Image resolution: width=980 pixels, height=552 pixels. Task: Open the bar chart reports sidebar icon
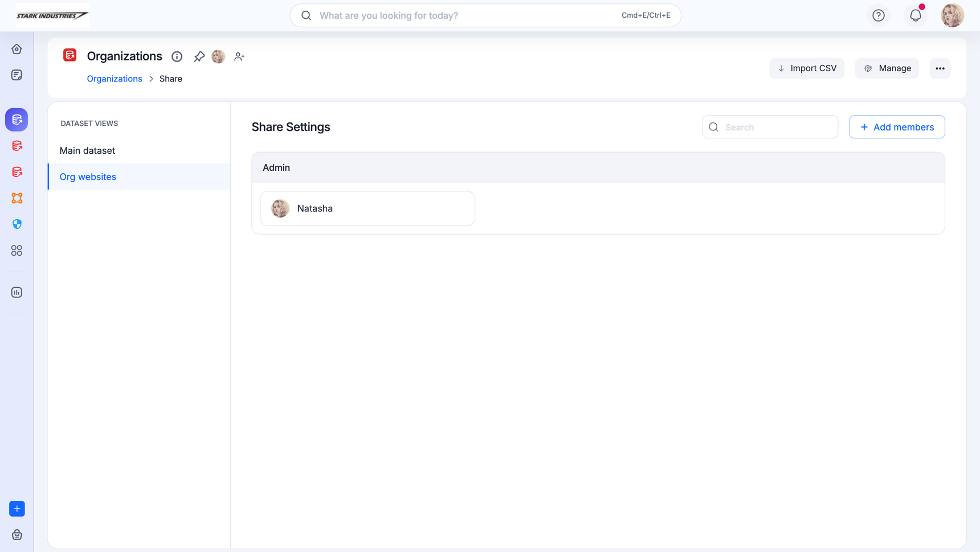17,292
